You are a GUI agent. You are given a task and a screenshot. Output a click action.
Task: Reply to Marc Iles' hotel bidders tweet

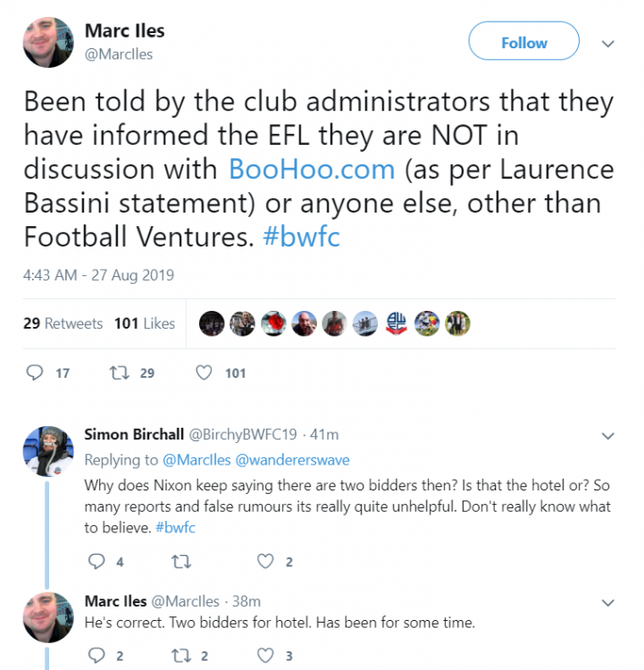(96, 656)
